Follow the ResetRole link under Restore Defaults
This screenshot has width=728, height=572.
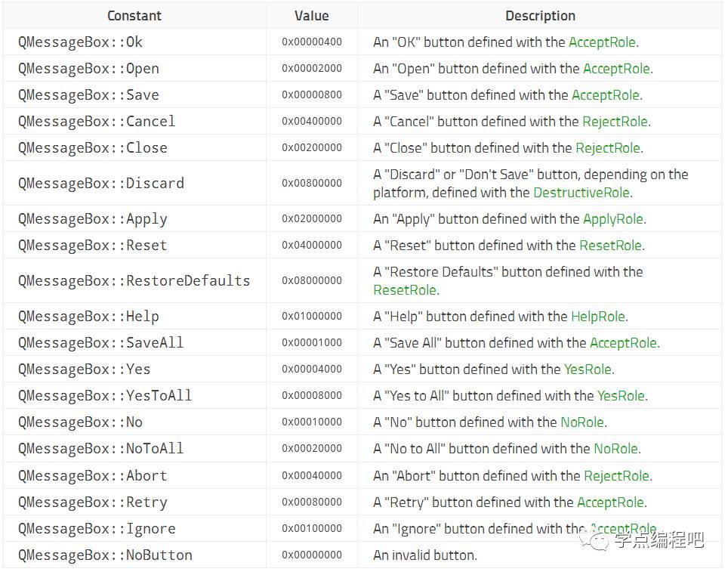405,290
